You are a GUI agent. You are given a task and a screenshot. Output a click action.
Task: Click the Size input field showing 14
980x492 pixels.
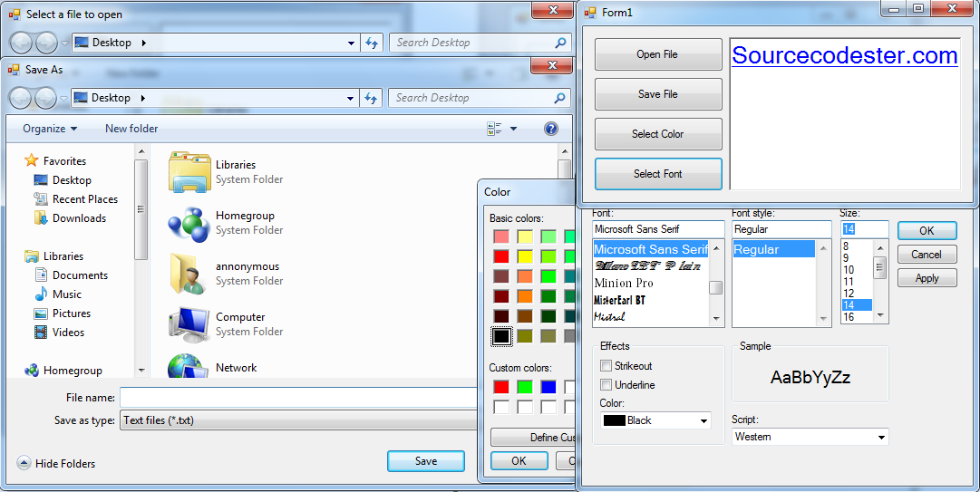[x=864, y=229]
